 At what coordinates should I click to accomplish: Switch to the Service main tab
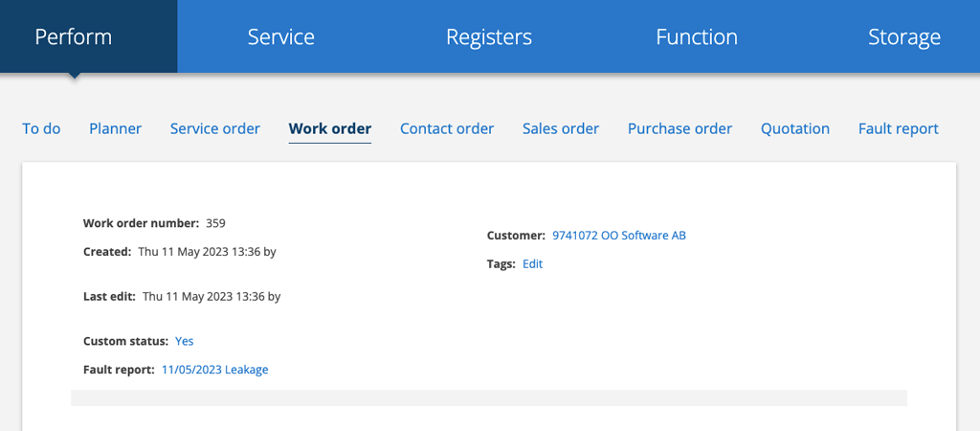click(280, 37)
